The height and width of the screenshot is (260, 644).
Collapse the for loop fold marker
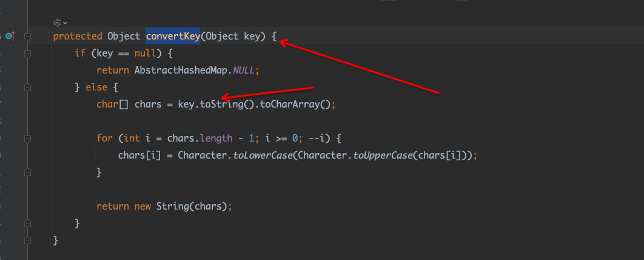click(27, 139)
